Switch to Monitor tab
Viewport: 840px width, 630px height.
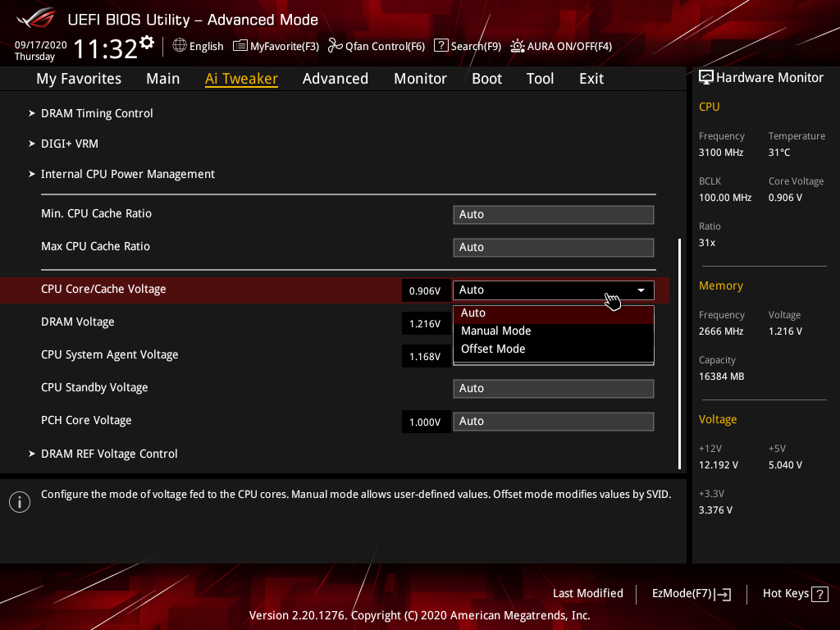(x=420, y=79)
